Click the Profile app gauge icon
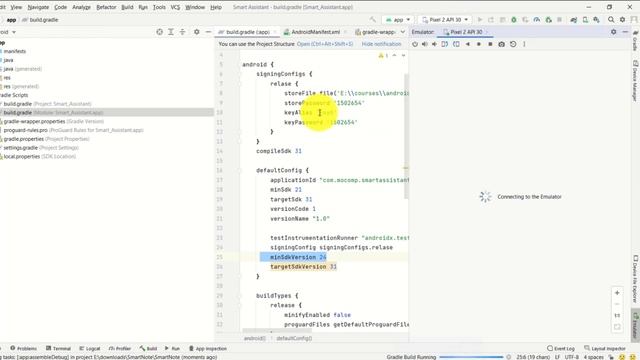This screenshot has width=640, height=360. click(537, 20)
